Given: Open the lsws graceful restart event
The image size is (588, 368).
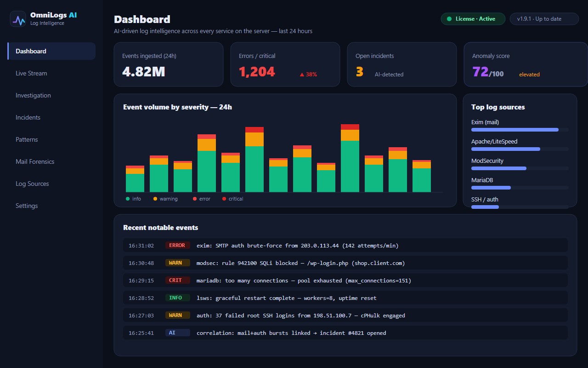Looking at the screenshot, I should point(345,298).
